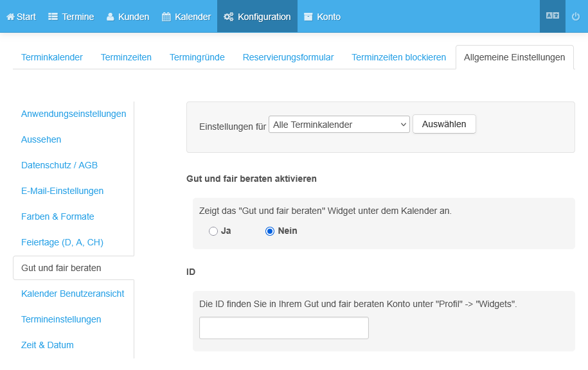Open Kunden user icon in navbar
The width and height of the screenshot is (588, 370).
coord(110,17)
